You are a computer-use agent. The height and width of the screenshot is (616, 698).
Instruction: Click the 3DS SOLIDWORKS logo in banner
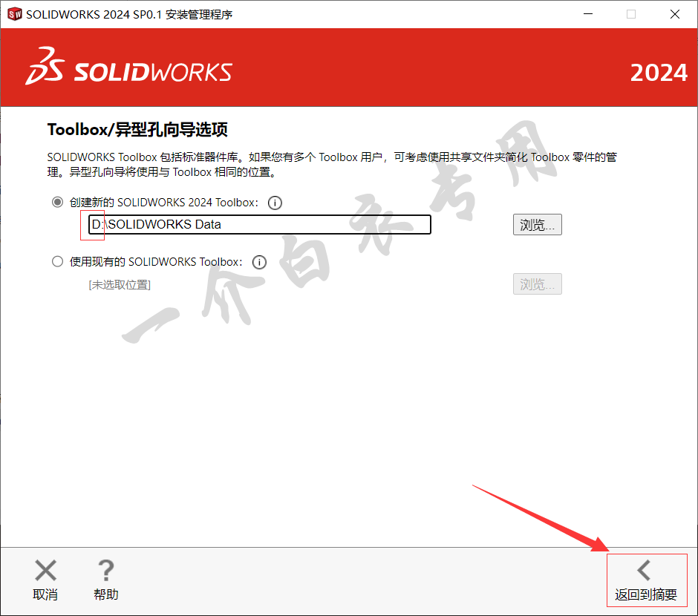[x=128, y=67]
